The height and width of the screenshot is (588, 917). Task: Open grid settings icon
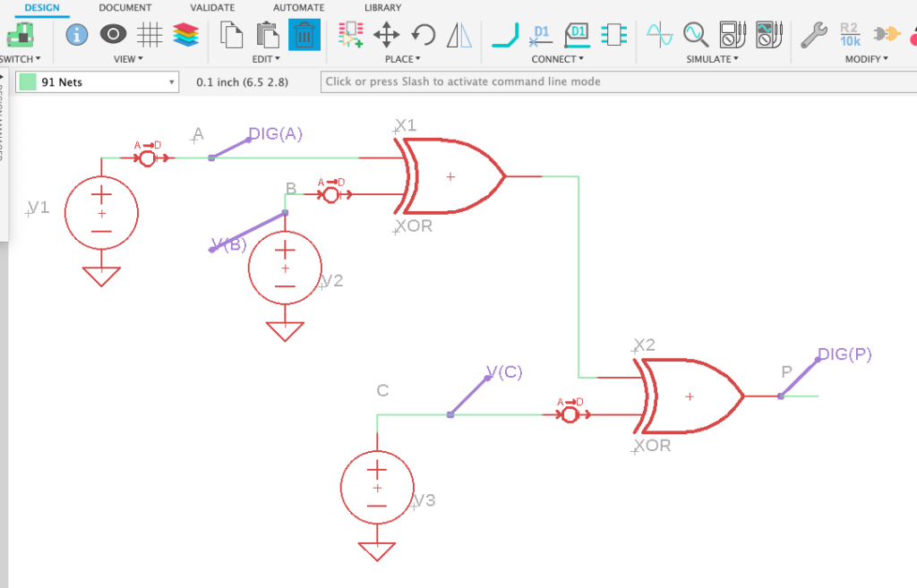150,35
